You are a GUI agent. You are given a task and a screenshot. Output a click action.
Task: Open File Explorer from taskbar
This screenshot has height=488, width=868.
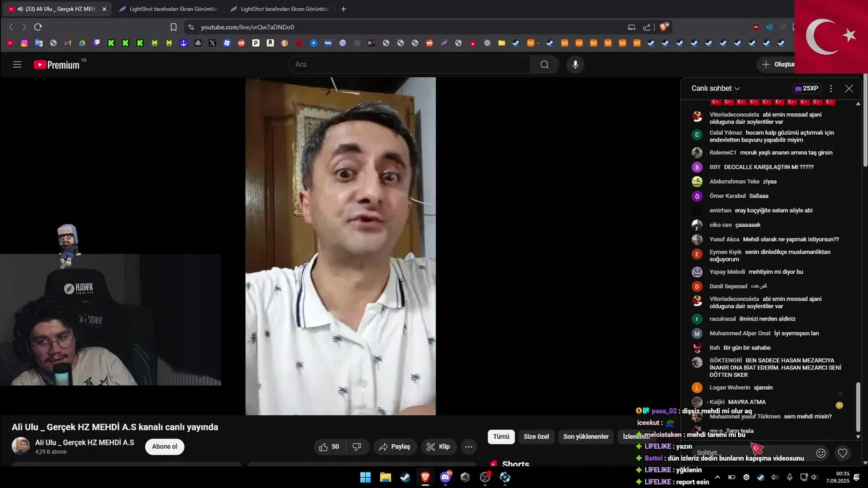385,477
